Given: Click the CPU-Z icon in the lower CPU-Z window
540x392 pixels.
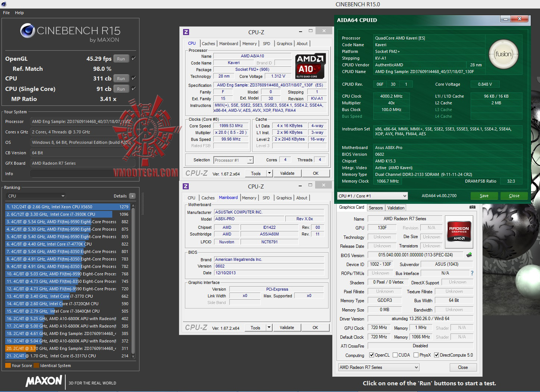Looking at the screenshot, I should pos(186,186).
